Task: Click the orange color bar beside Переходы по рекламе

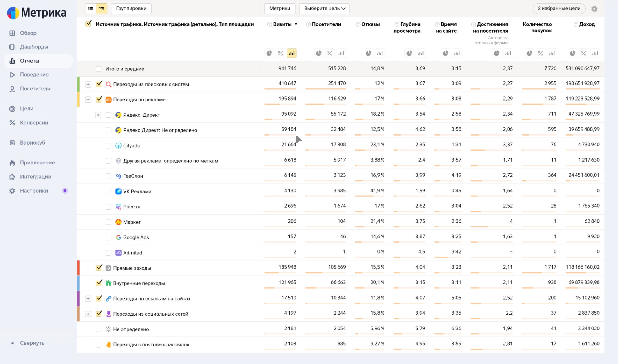Action: 79,99
